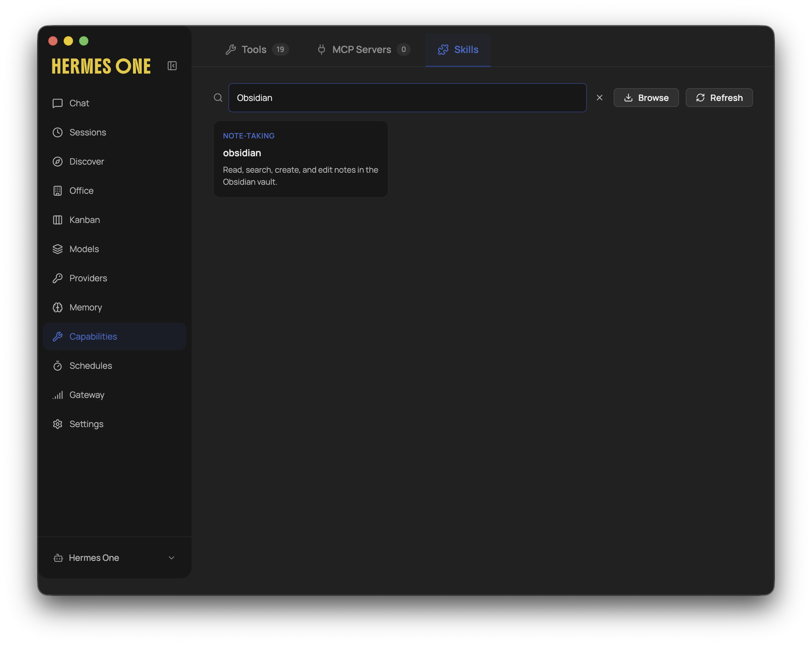This screenshot has height=645, width=812.
Task: Click the NOTE-TAKING category label
Action: tap(249, 136)
